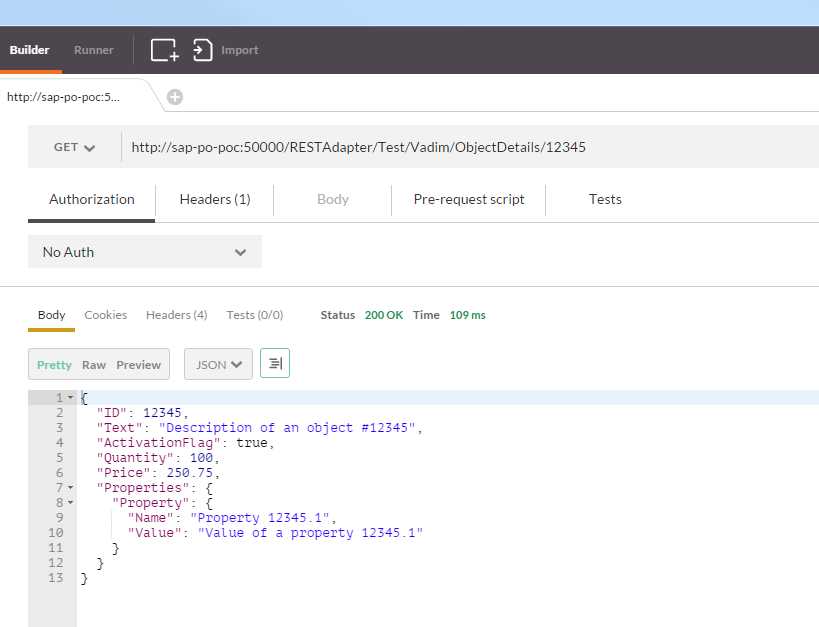Image resolution: width=819 pixels, height=627 pixels.
Task: Switch response view to Pretty
Action: [x=54, y=365]
